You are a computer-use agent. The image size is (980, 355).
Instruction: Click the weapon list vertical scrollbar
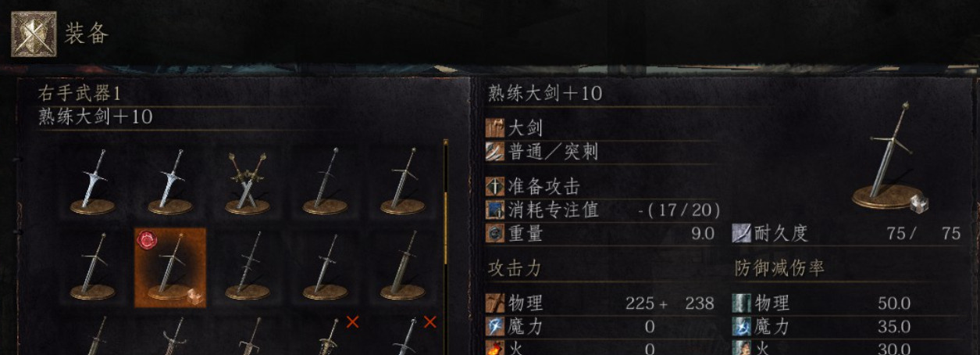click(446, 247)
